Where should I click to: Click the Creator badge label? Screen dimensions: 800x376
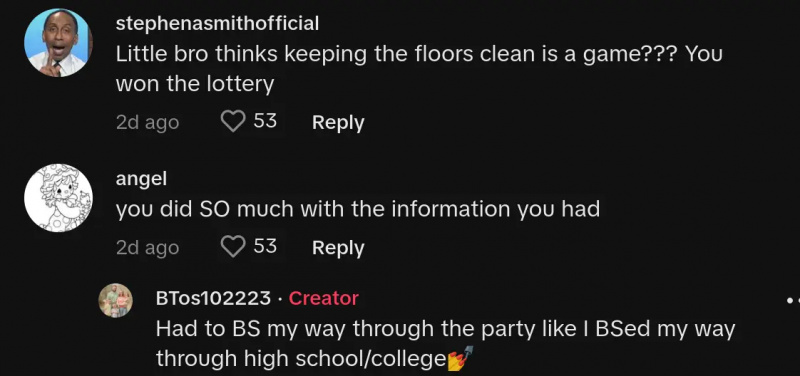pyautogui.click(x=324, y=298)
